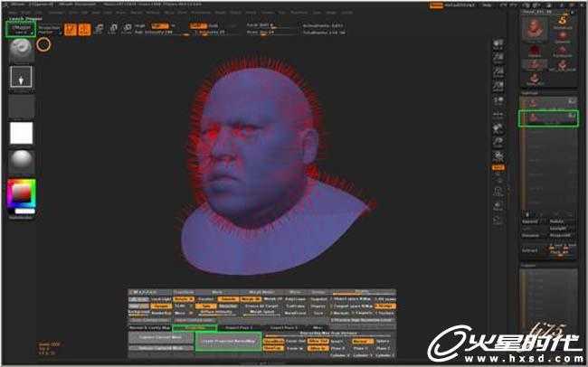Click the right shelf Rotate icon
The image size is (588, 367).
[x=498, y=156]
